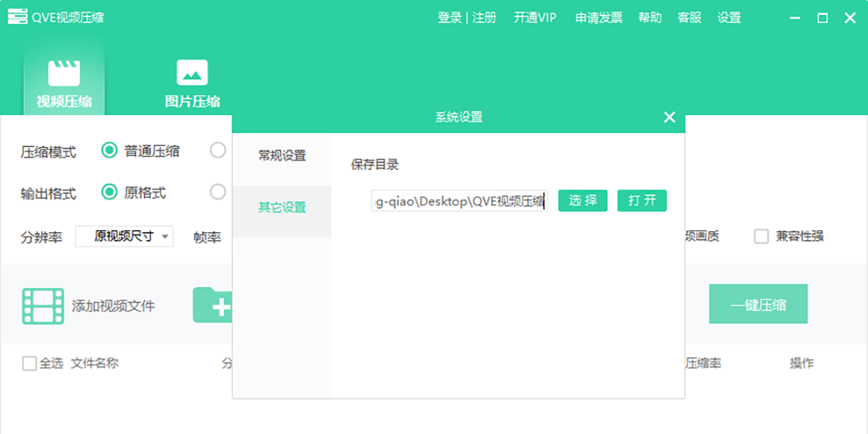Select the 原格式 output format radio
The image size is (868, 434).
pyautogui.click(x=109, y=192)
